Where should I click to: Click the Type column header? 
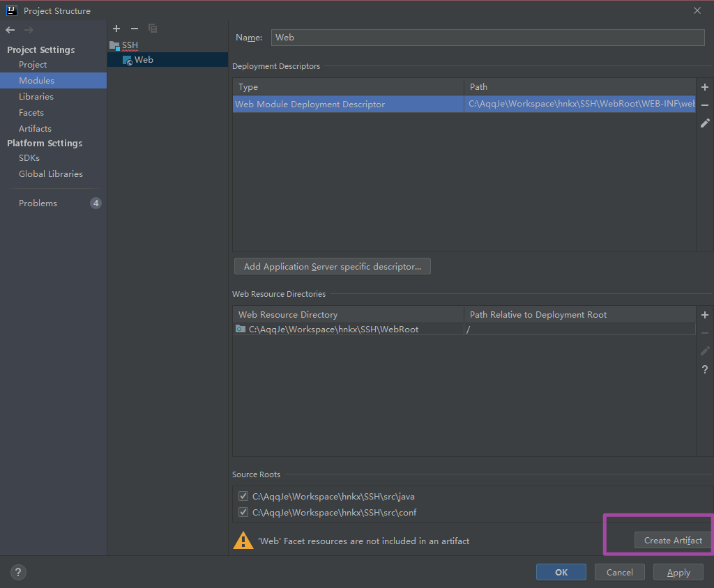(349, 86)
